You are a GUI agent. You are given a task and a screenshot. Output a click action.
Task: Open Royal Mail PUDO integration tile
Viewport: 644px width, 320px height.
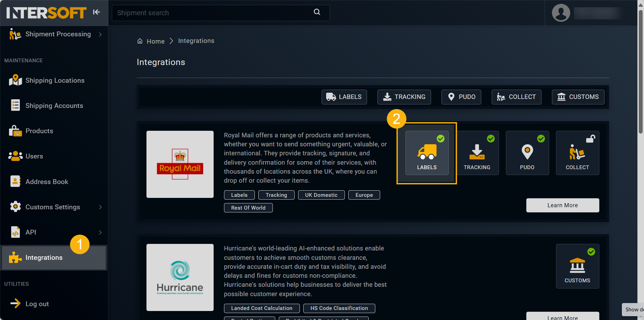pyautogui.click(x=527, y=153)
